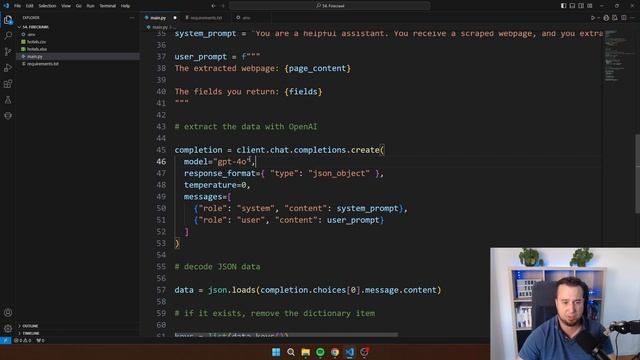Toggle the bottom panel layout icon
Image resolution: width=640 pixels, height=360 pixels.
tap(572, 6)
